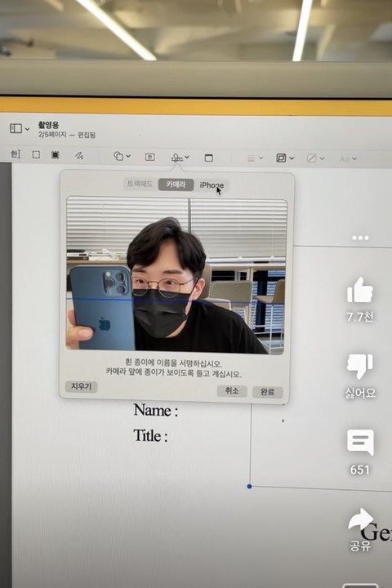Tap the thumbs-down 싫어요 icon

(359, 366)
